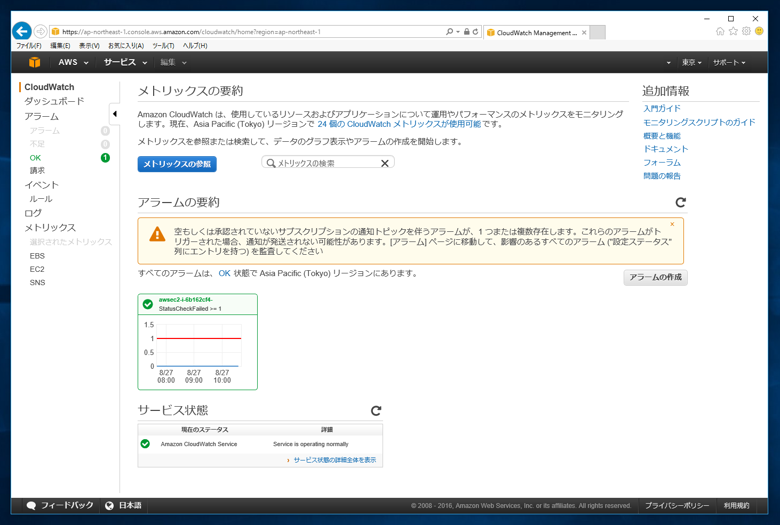
Task: Click green status check for CloudWatch Service
Action: point(145,443)
